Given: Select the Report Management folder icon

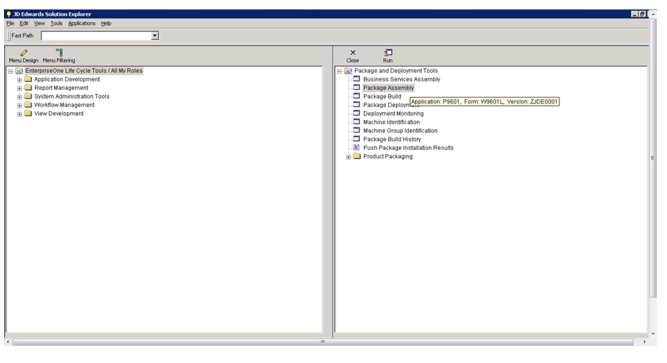Looking at the screenshot, I should (x=29, y=88).
